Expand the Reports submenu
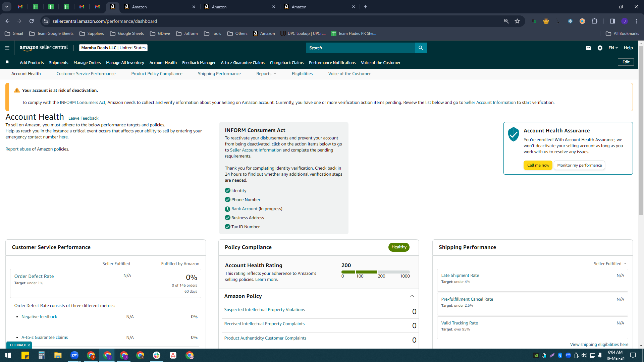 coord(266,74)
